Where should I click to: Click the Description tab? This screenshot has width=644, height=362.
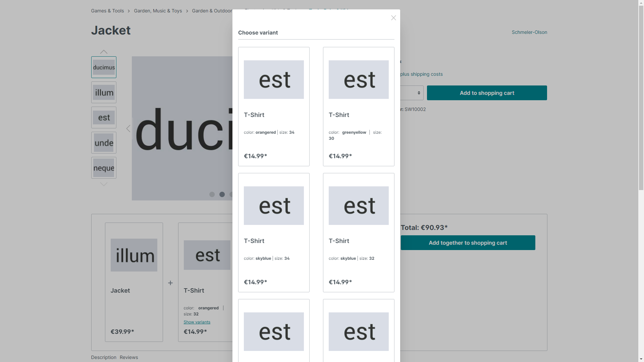(x=104, y=357)
